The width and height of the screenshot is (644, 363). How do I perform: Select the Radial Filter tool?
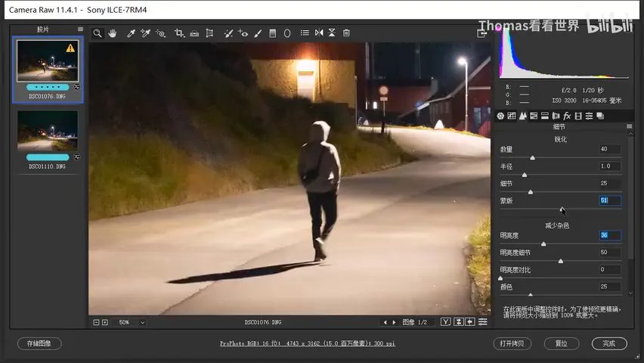coord(287,33)
